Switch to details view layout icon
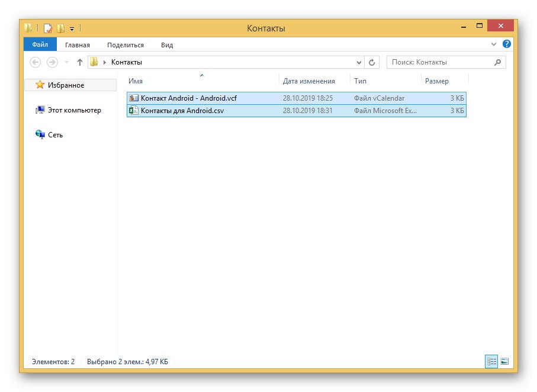Screen dimensions: 537x392 [x=491, y=361]
